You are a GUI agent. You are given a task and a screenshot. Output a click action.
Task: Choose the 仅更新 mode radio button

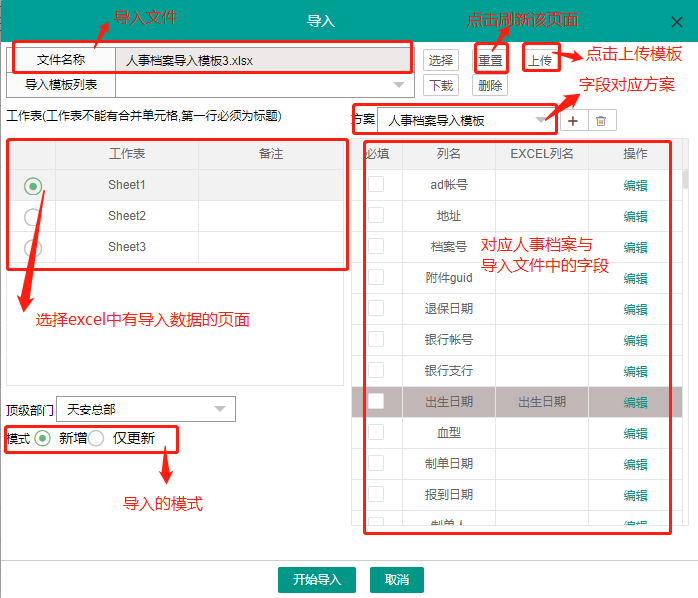96,438
